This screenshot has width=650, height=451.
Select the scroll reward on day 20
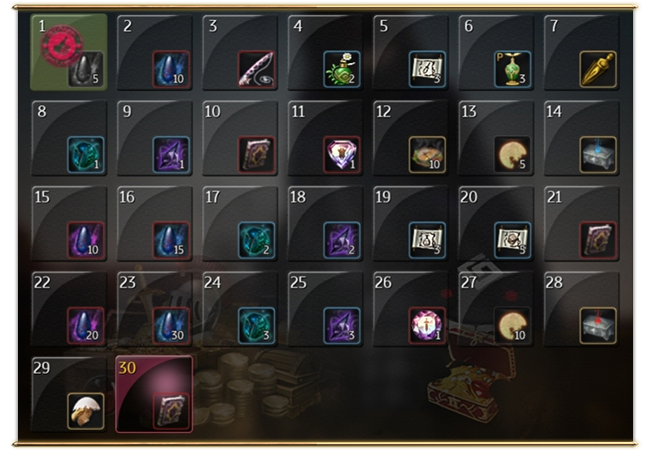point(513,240)
